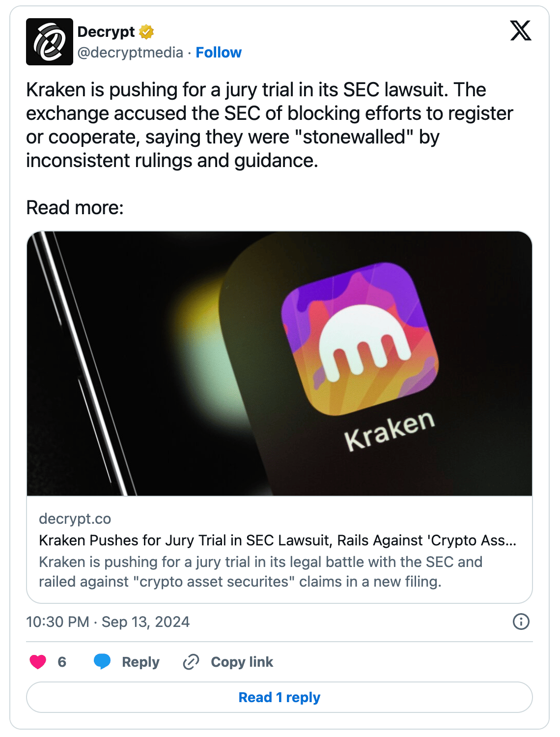Viewport: 560px width, 737px height.
Task: Like the tweet with the heart icon
Action: point(38,662)
